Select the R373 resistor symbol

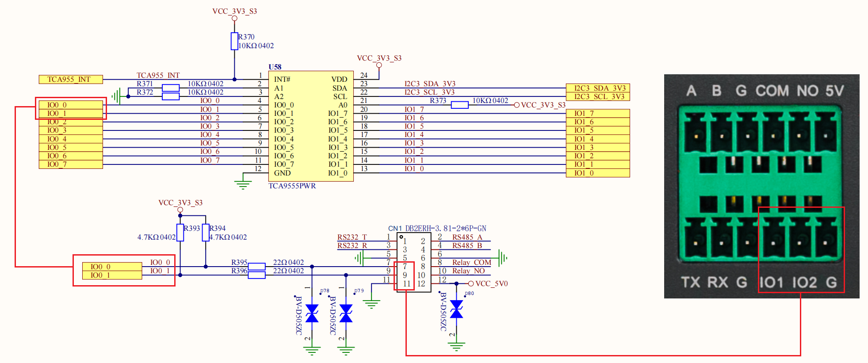coord(459,105)
